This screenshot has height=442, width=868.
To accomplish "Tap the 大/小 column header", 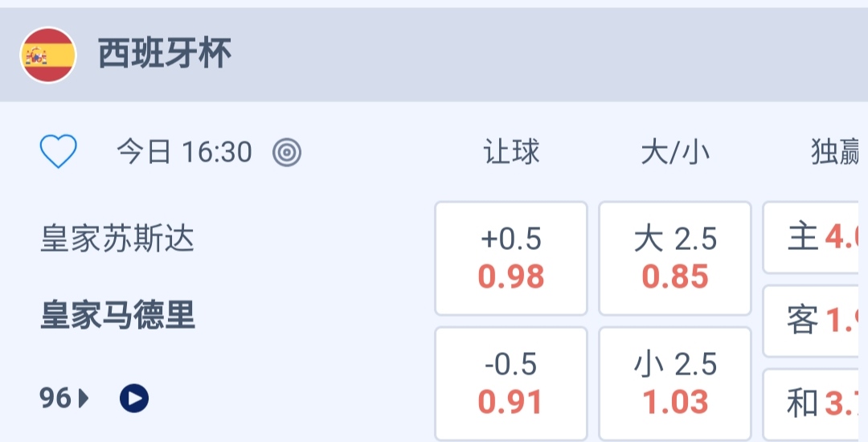I will (x=675, y=152).
